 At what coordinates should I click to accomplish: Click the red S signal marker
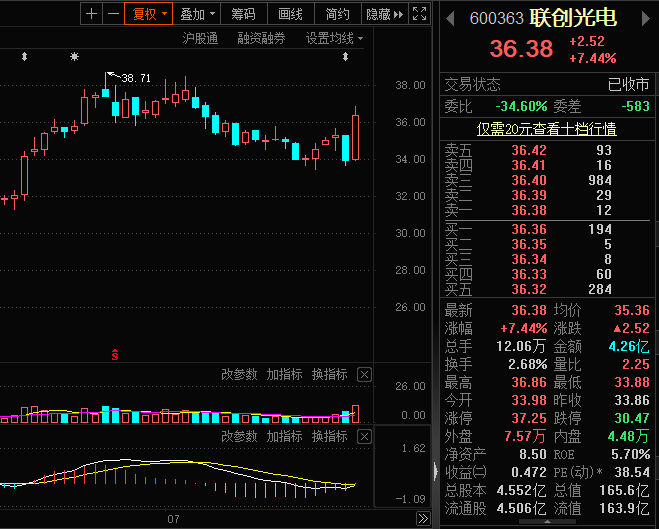click(115, 355)
